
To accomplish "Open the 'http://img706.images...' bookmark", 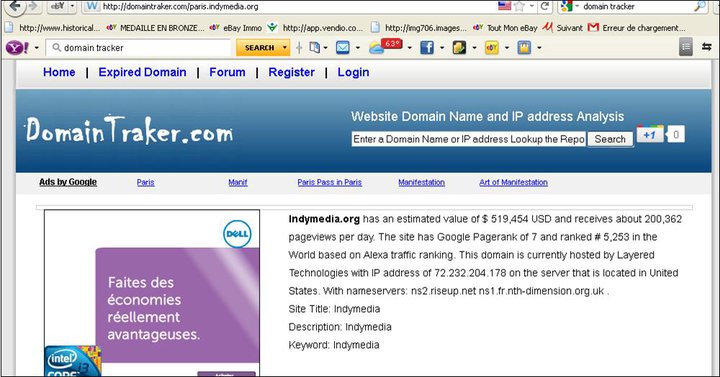I will [x=418, y=28].
